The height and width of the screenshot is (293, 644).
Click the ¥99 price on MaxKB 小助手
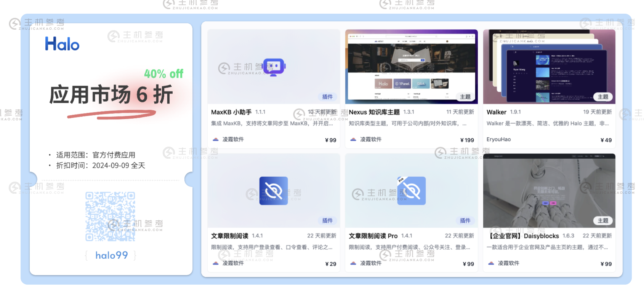click(331, 140)
